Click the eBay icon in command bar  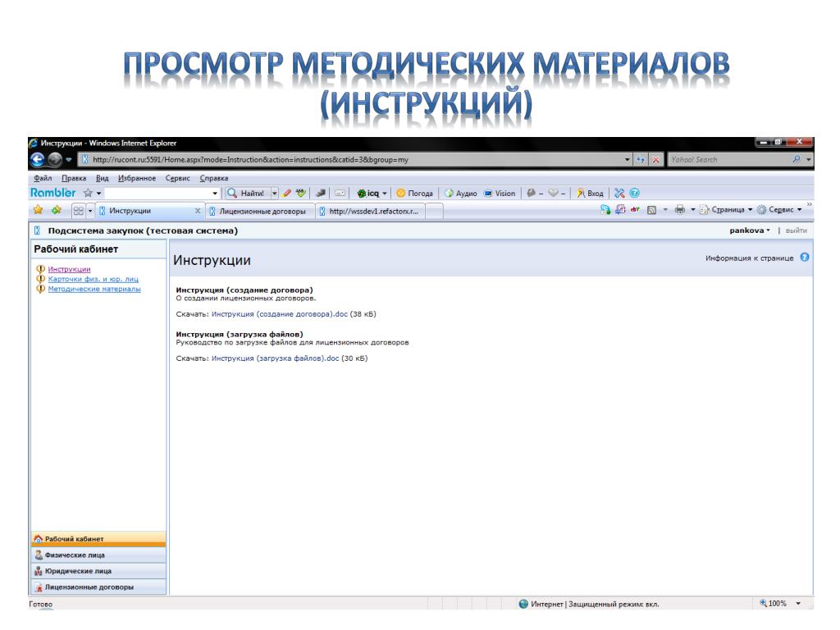tap(635, 209)
